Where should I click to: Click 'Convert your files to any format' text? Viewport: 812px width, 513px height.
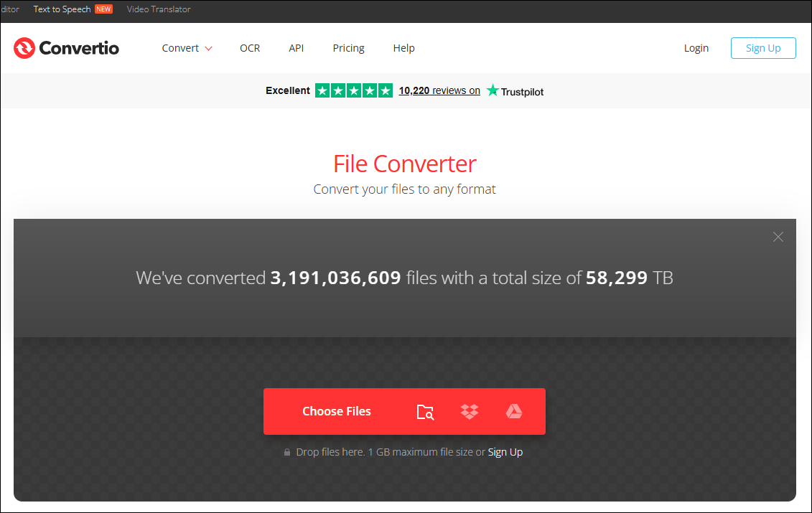coord(404,189)
